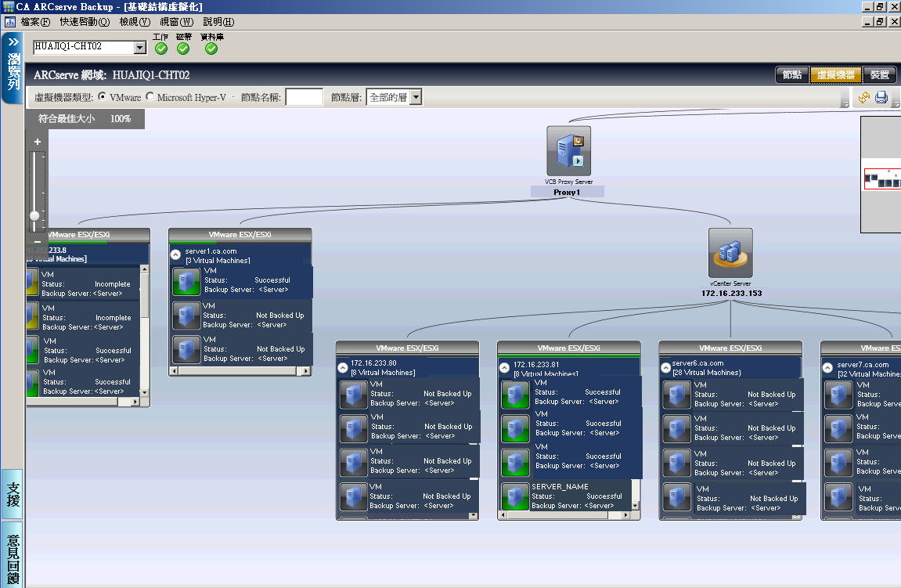Click the 符合最佳大小 fit button
The image size is (901, 588).
(66, 118)
